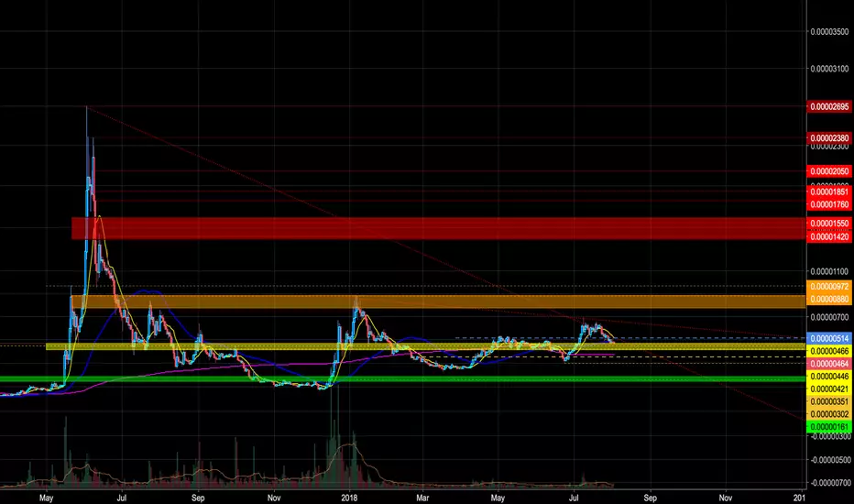Select the pink 0.00000464 price tag

pyautogui.click(x=829, y=364)
